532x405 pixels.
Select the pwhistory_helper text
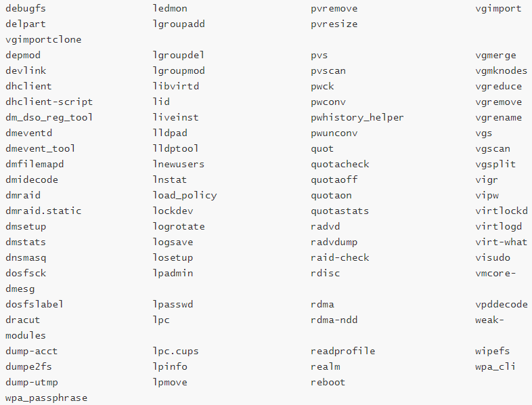pyautogui.click(x=357, y=117)
